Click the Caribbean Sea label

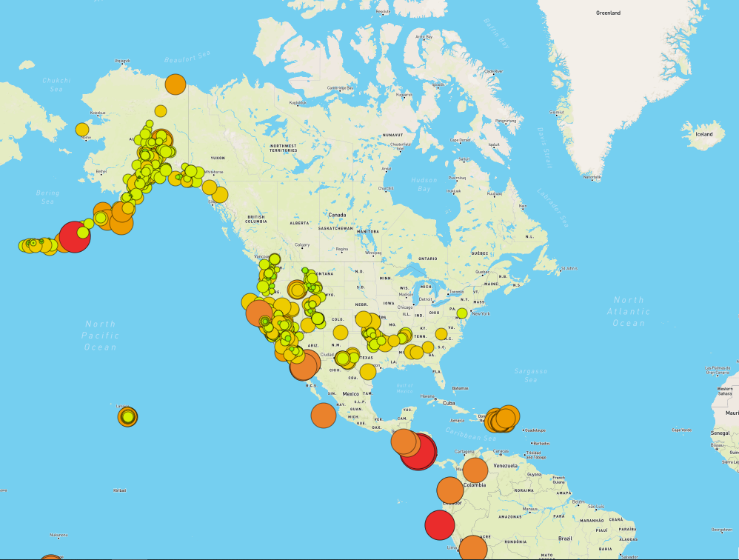click(472, 434)
